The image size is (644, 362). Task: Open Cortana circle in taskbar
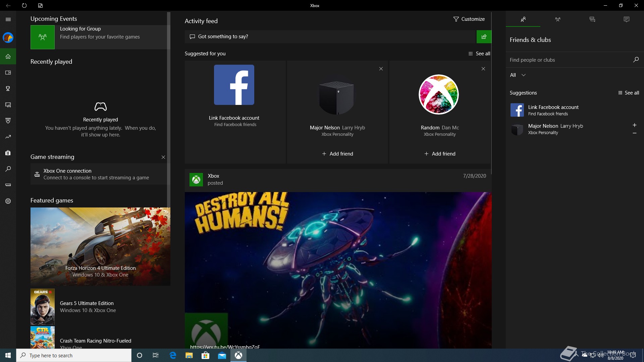pos(140,355)
